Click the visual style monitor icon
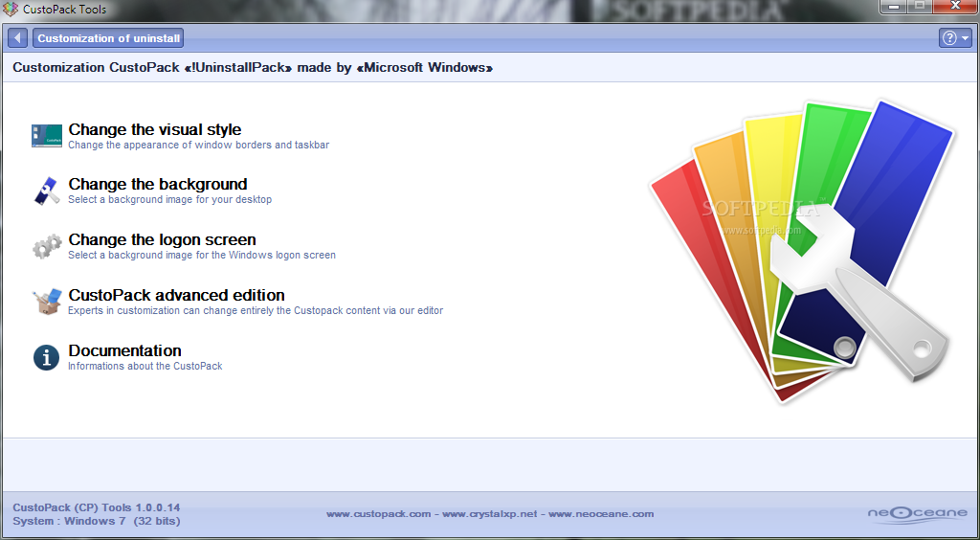 tap(47, 136)
